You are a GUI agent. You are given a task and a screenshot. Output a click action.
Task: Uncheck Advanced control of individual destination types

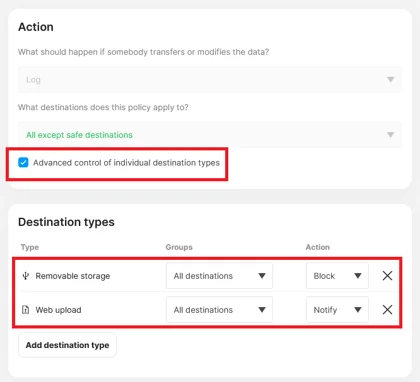[x=23, y=163]
